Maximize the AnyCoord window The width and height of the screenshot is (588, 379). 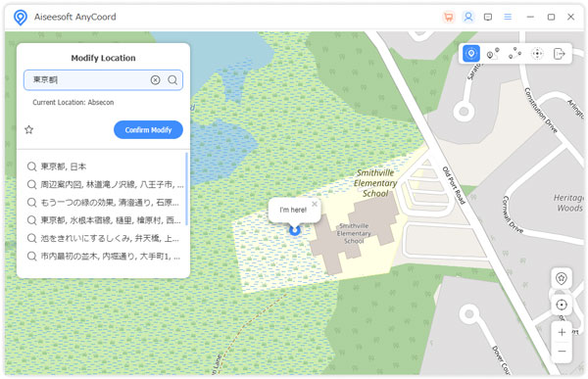click(x=551, y=17)
